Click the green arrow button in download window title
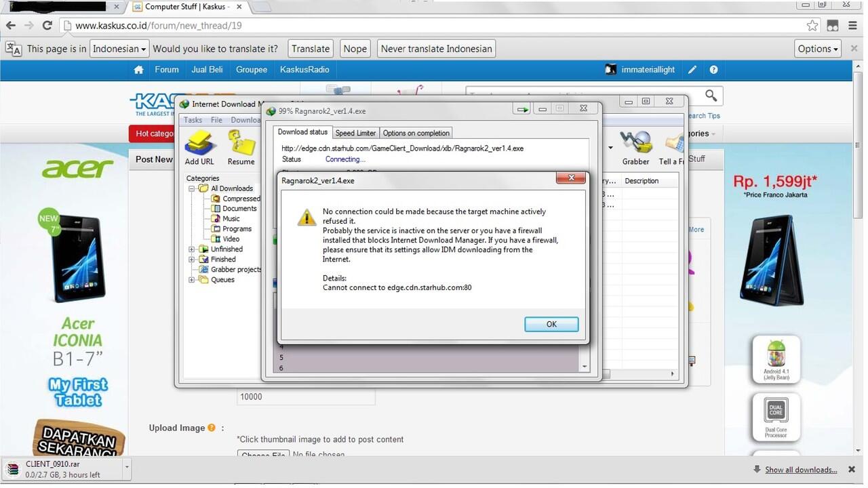 (x=522, y=108)
